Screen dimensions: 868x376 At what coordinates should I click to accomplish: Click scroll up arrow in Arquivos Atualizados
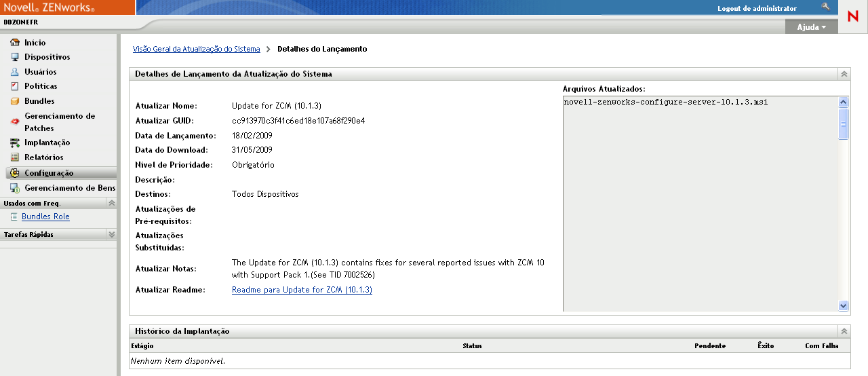coord(844,102)
